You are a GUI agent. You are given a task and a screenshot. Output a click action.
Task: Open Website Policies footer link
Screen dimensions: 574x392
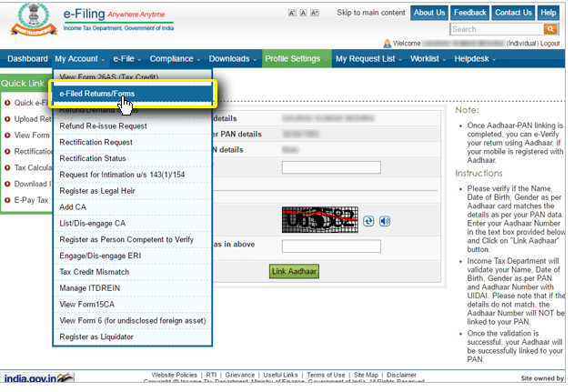click(175, 375)
